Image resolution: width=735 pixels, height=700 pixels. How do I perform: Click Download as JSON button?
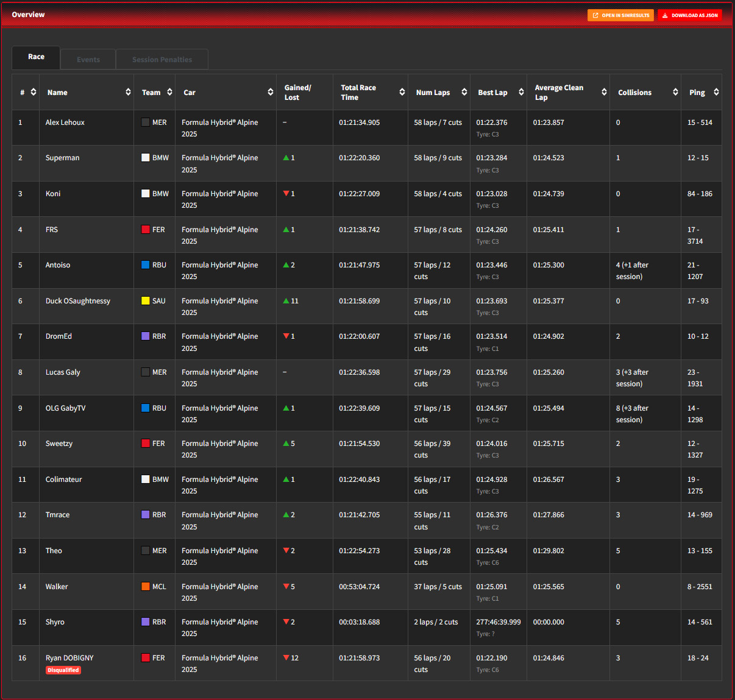(x=690, y=15)
